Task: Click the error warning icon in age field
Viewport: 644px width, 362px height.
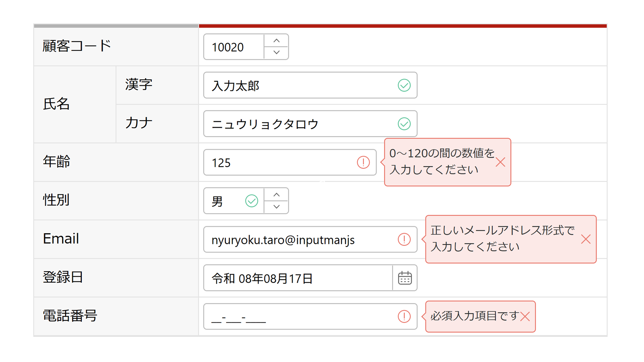Action: [x=363, y=162]
